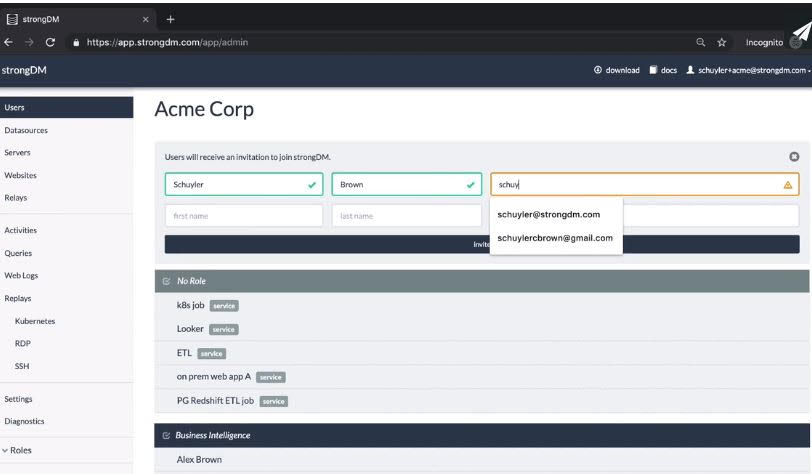The height and width of the screenshot is (474, 812).
Task: Click the empty first name field
Action: coord(244,216)
